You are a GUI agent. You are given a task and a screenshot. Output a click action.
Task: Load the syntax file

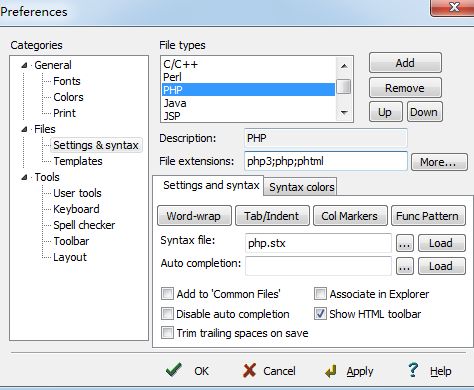[x=441, y=243]
